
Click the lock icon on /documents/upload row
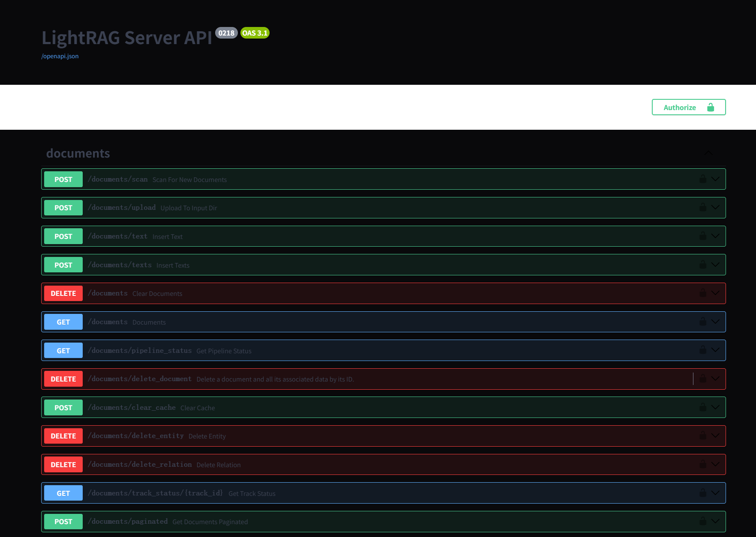point(703,207)
